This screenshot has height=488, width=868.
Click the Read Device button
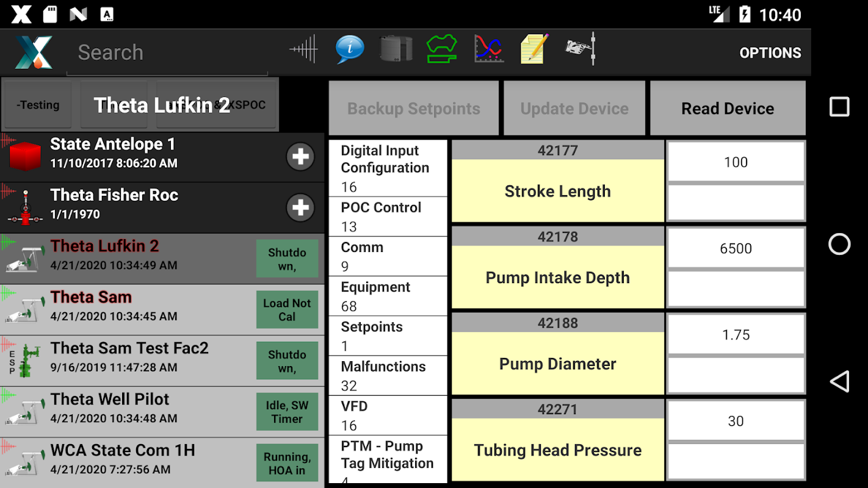click(x=728, y=109)
